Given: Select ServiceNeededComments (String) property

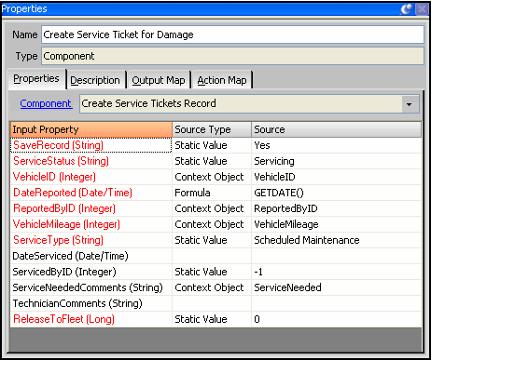Looking at the screenshot, I should point(91,288).
